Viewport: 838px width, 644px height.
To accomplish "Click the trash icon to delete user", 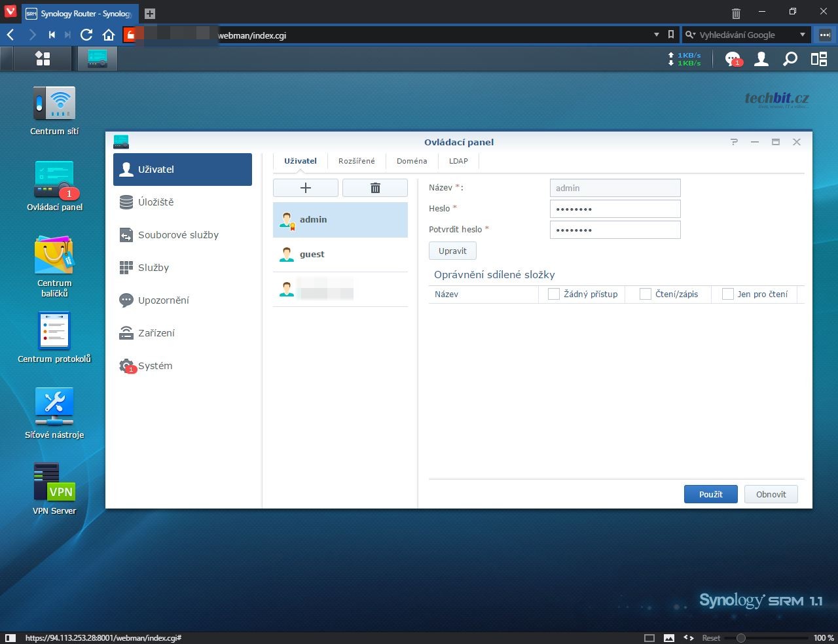I will coord(375,188).
